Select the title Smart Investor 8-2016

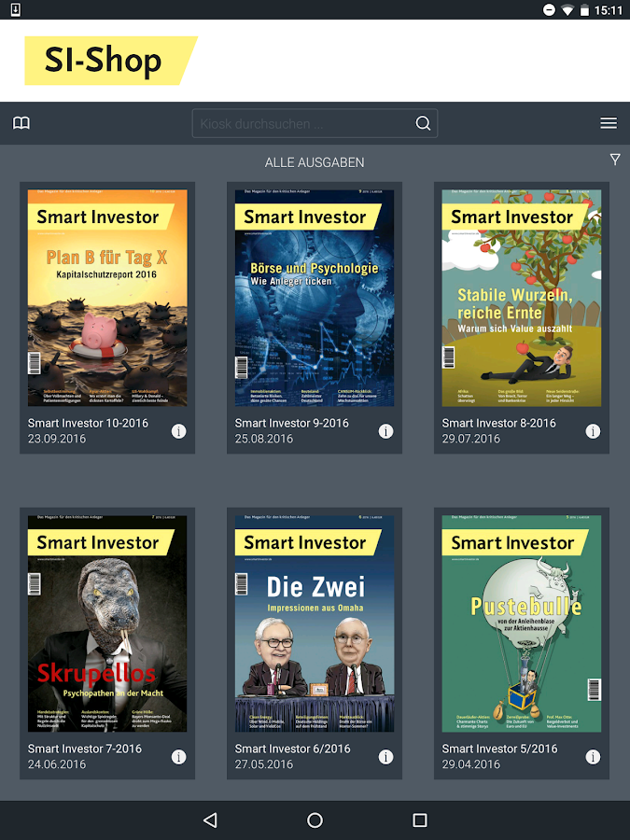(x=498, y=423)
